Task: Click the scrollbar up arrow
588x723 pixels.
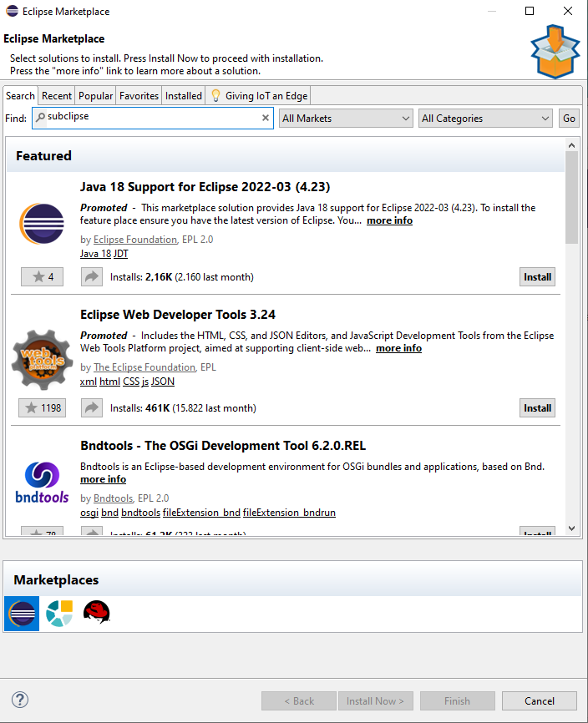Action: click(x=571, y=145)
